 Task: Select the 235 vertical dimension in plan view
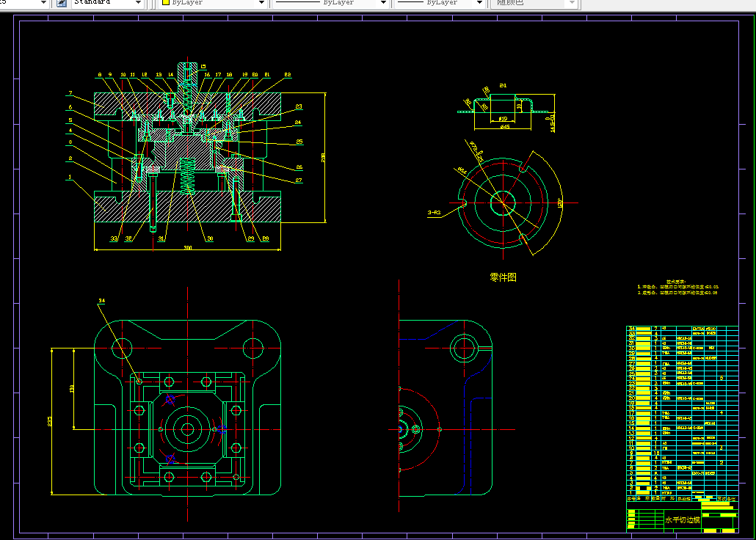tap(50, 421)
